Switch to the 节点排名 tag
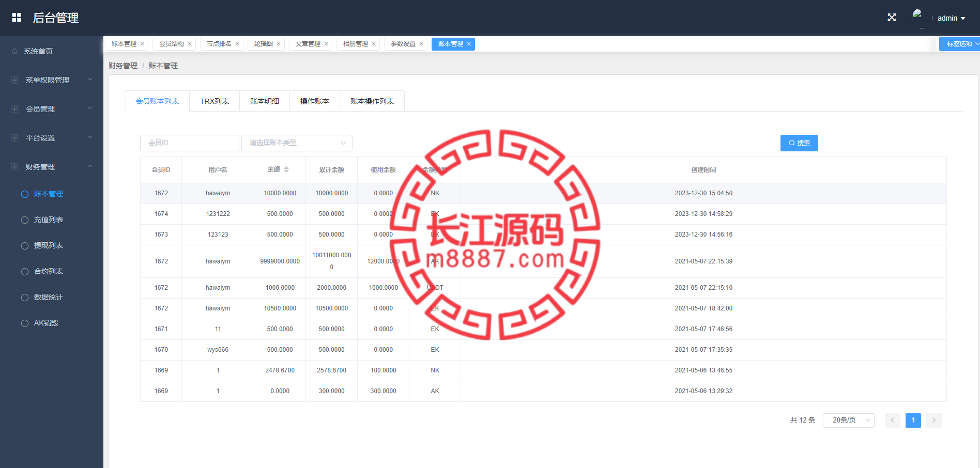Viewport: 980px width, 468px height. [219, 44]
